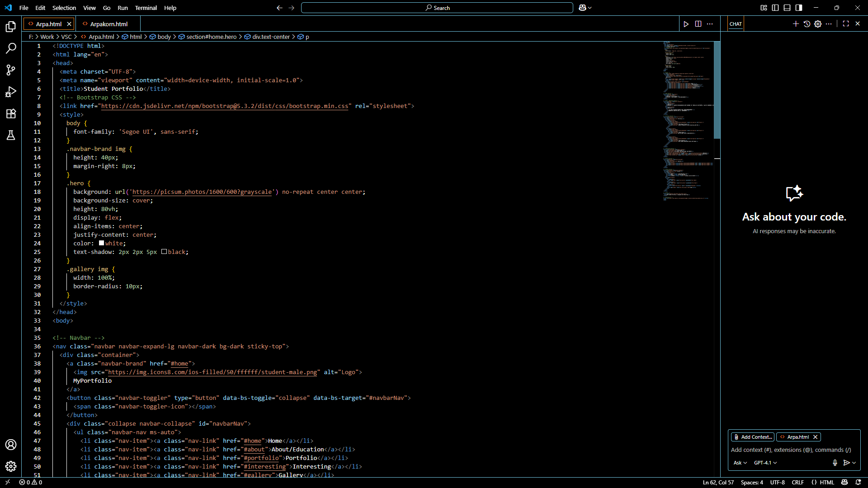Select 'VSC' in the breadcrumb
This screenshot has width=868, height=488.
[x=66, y=37]
